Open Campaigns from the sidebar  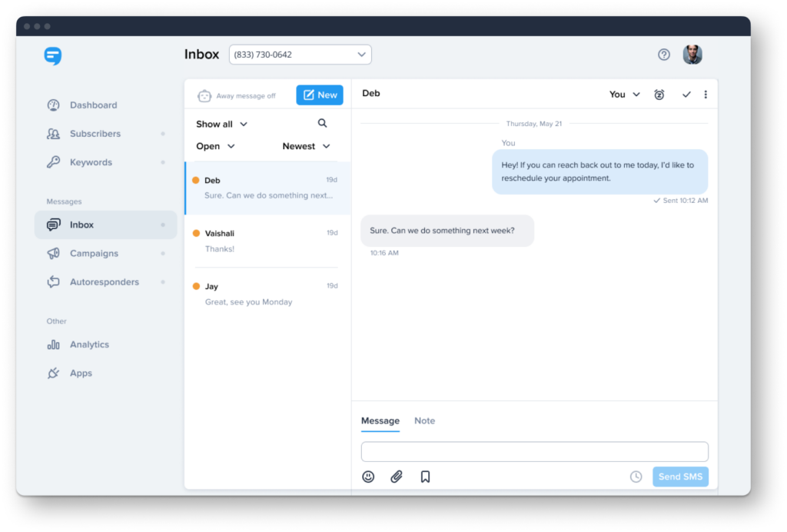94,254
